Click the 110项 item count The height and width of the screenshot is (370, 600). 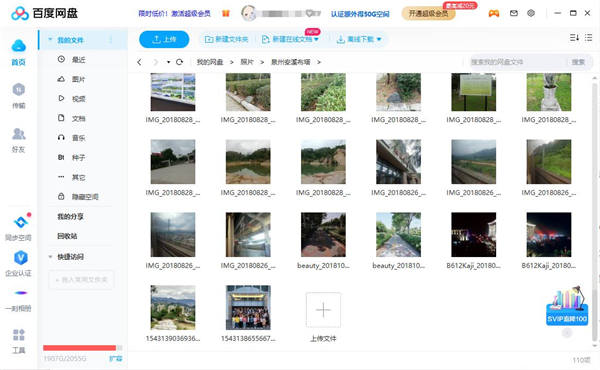(581, 360)
